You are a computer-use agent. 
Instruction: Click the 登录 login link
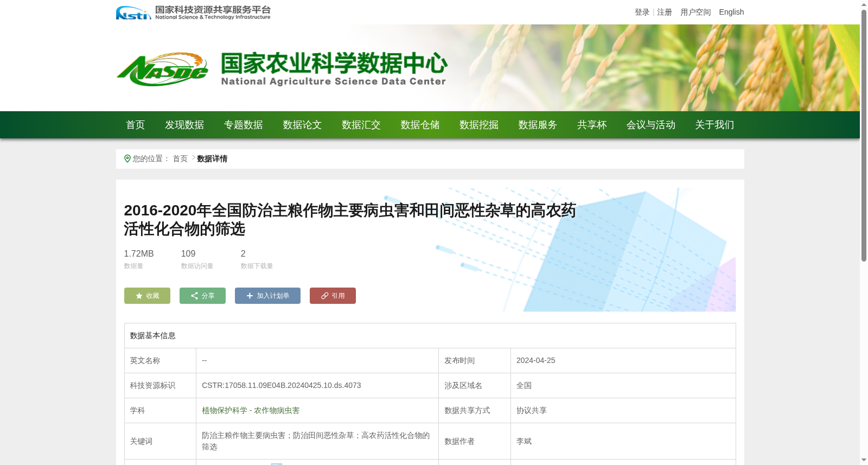point(642,12)
